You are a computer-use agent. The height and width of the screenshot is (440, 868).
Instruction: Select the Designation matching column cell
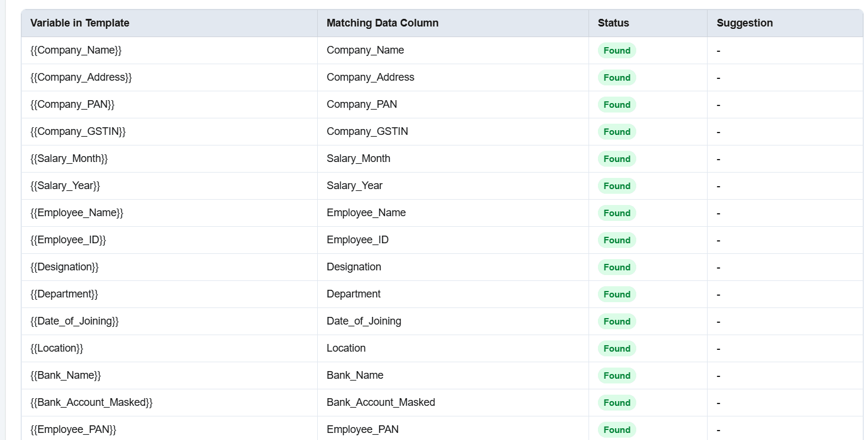coord(453,267)
